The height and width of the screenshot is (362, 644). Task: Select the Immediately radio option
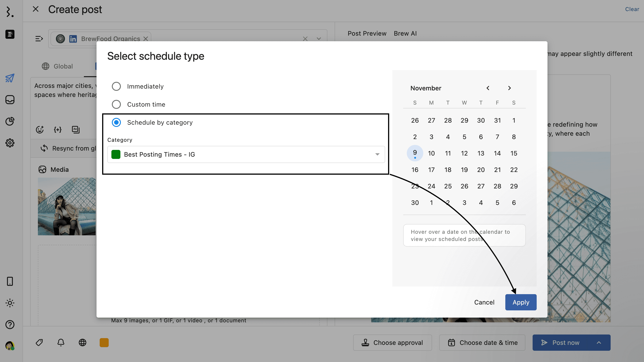point(116,86)
